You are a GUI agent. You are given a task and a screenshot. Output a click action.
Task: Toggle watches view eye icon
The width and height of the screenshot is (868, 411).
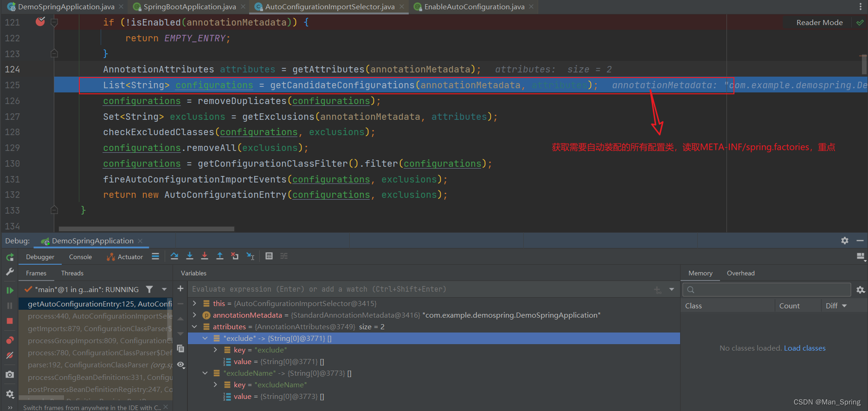181,365
